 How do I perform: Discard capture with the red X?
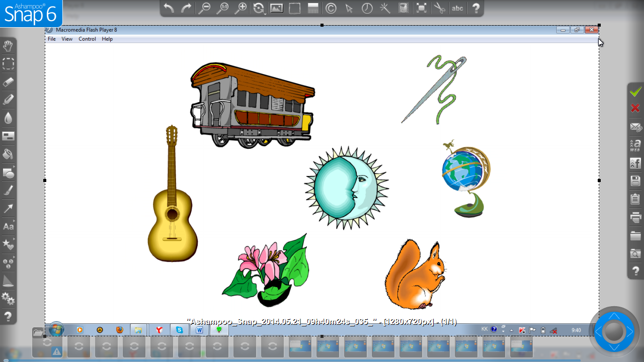635,108
